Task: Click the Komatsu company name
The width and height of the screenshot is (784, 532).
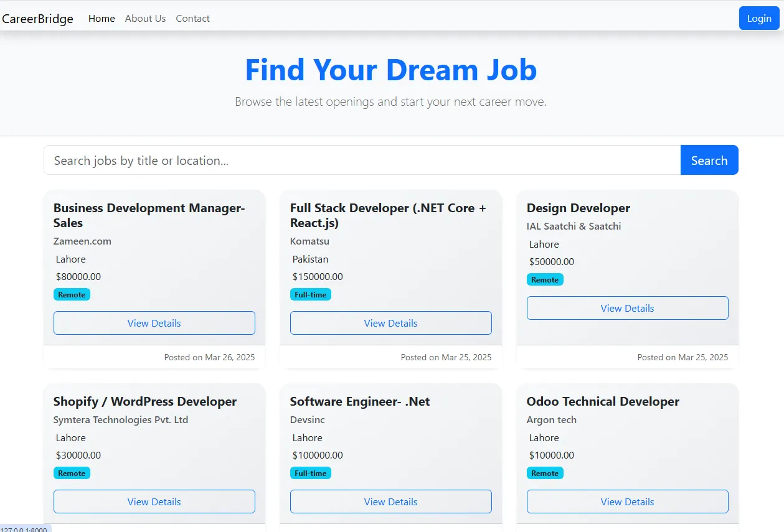Action: [309, 241]
